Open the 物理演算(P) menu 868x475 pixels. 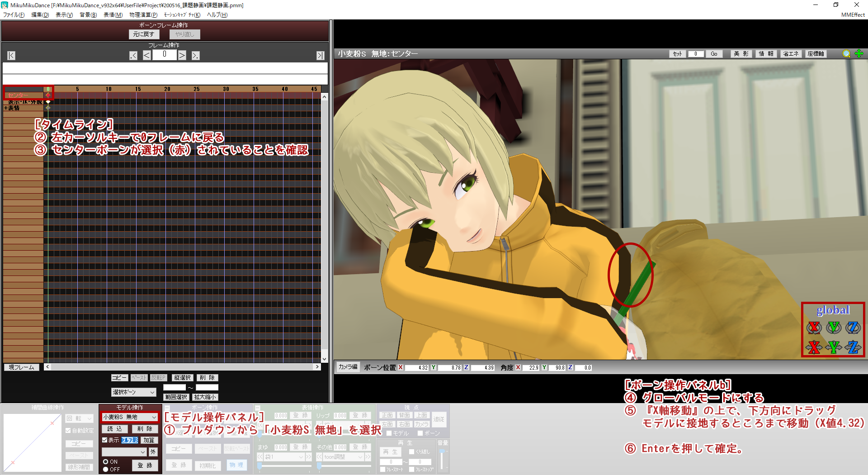[143, 15]
